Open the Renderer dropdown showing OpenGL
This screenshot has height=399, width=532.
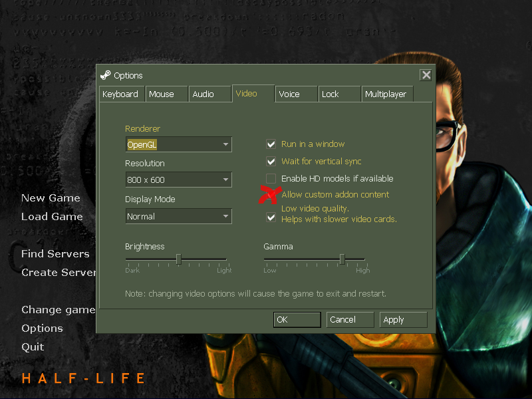pos(178,144)
